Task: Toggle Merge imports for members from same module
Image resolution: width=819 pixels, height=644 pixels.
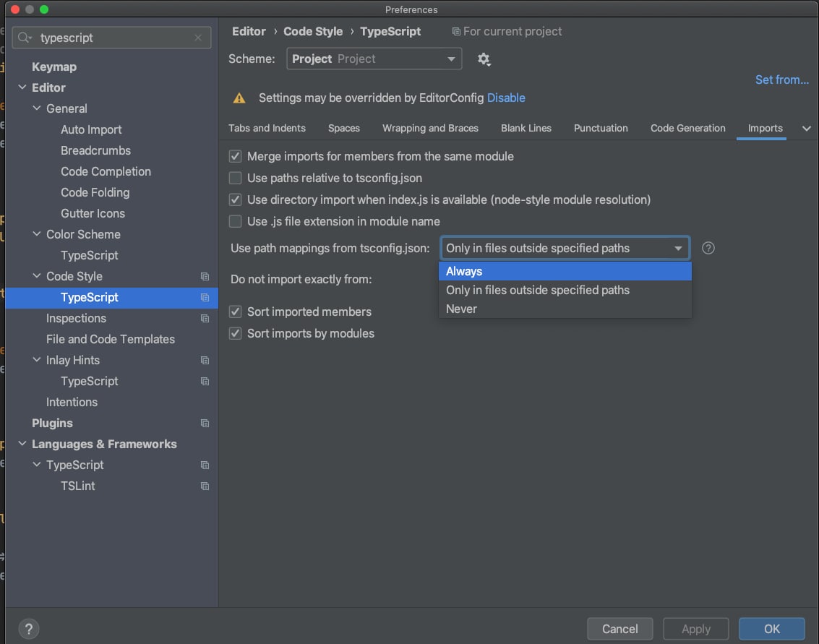Action: tap(236, 156)
